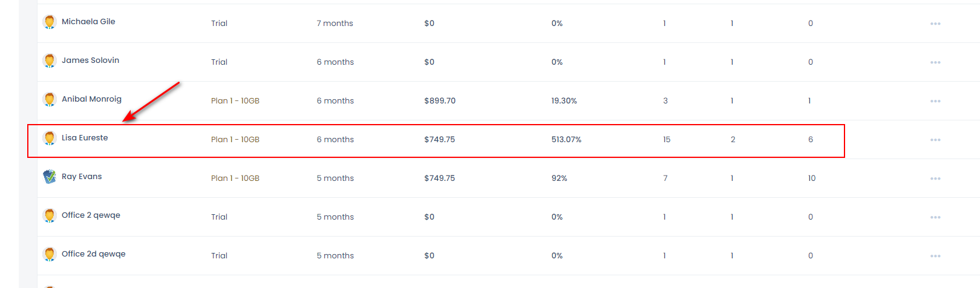Viewport: 980px width, 288px height.
Task: Open actions menu for Ray Evans
Action: (935, 178)
